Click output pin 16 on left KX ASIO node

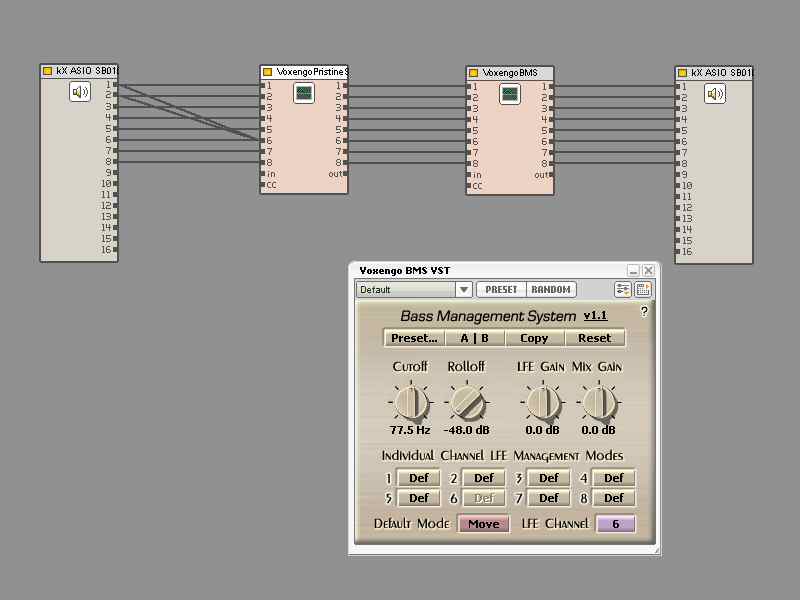point(115,249)
